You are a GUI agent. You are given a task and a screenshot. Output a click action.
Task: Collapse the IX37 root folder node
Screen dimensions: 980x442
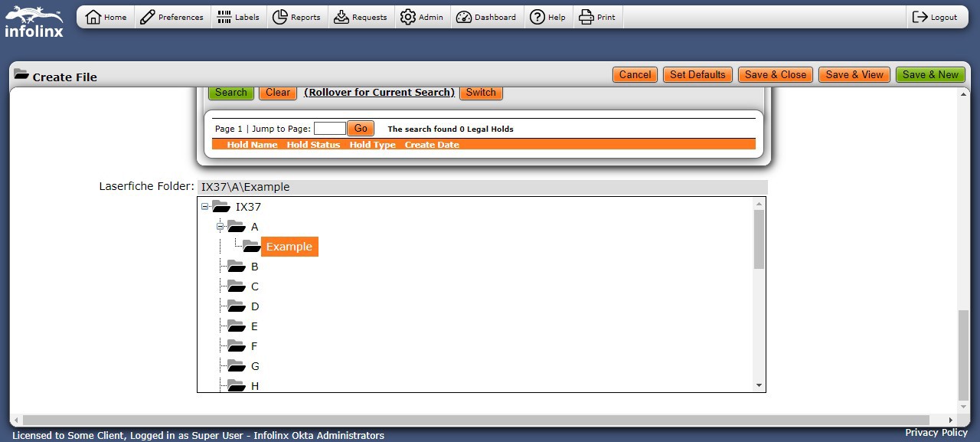(x=205, y=207)
